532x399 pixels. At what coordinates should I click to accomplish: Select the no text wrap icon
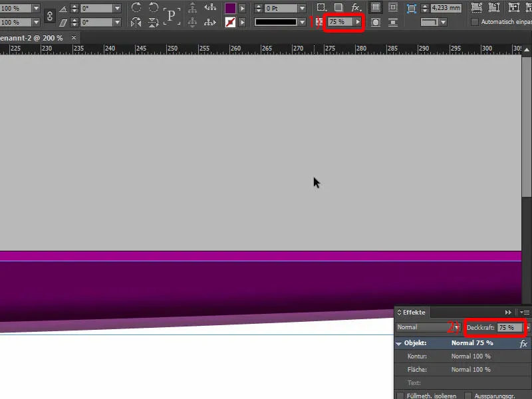click(x=375, y=7)
